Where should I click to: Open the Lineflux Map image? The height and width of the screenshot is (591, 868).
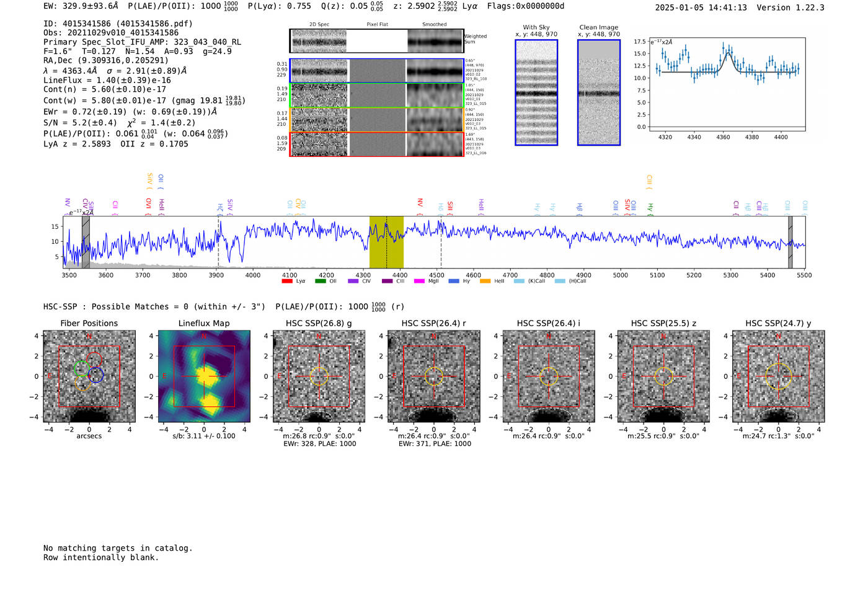(x=204, y=376)
